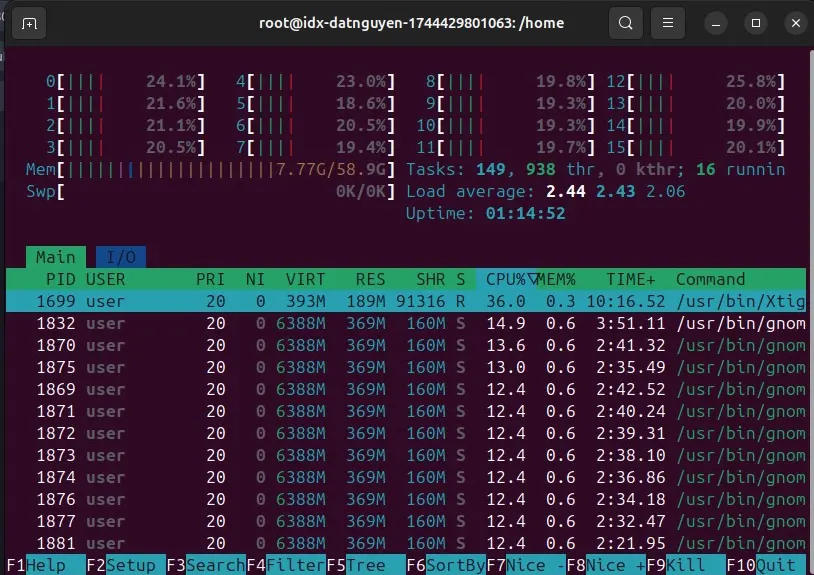The height and width of the screenshot is (575, 814).
Task: Click the CPU 0 meter at 24.1%
Action: coord(125,81)
